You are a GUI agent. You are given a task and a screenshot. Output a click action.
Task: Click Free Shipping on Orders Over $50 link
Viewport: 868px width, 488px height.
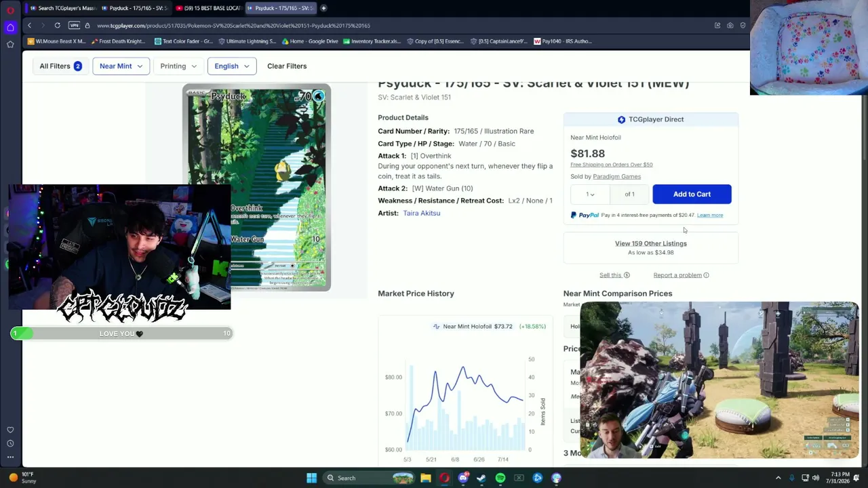click(612, 165)
